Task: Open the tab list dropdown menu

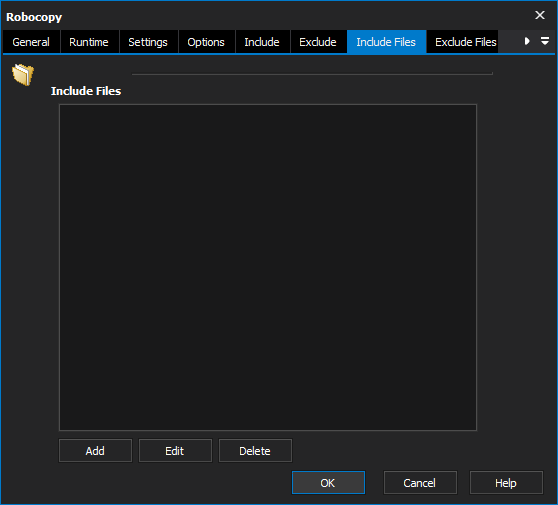Action: (x=545, y=41)
